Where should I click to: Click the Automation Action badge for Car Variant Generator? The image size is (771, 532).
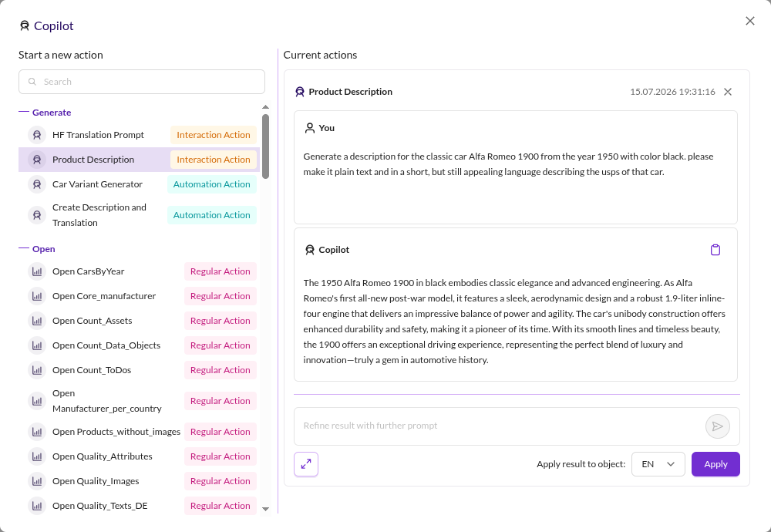pos(212,184)
